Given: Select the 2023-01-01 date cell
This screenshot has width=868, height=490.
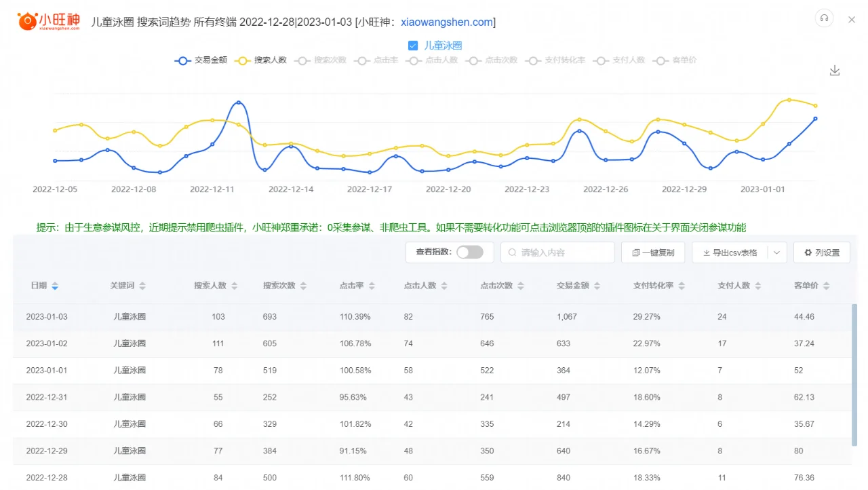Looking at the screenshot, I should click(47, 371).
